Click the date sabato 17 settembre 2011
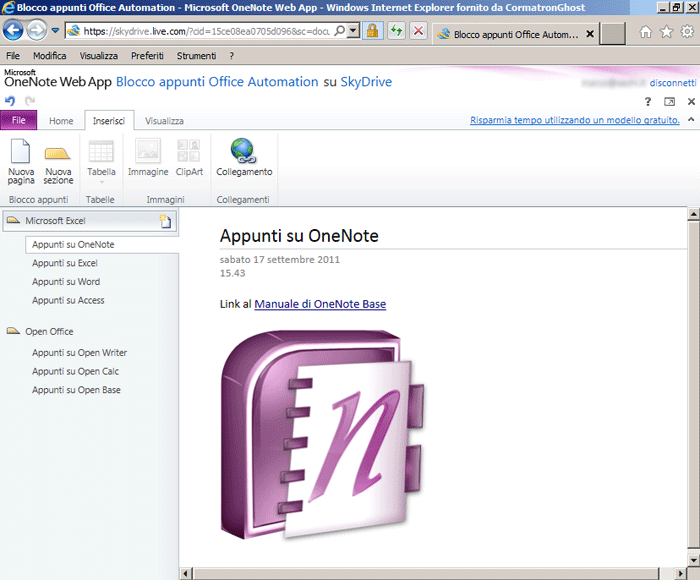 click(279, 259)
